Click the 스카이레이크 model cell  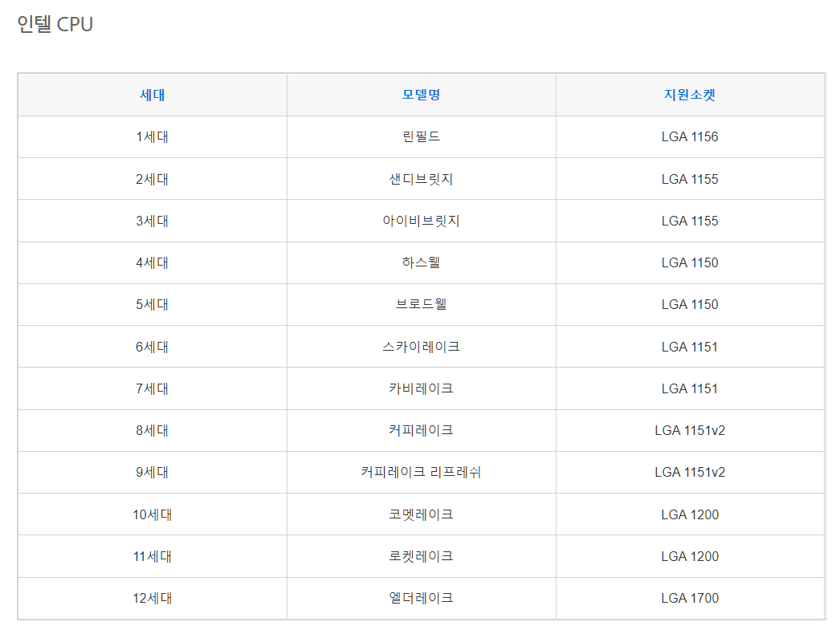(x=421, y=347)
